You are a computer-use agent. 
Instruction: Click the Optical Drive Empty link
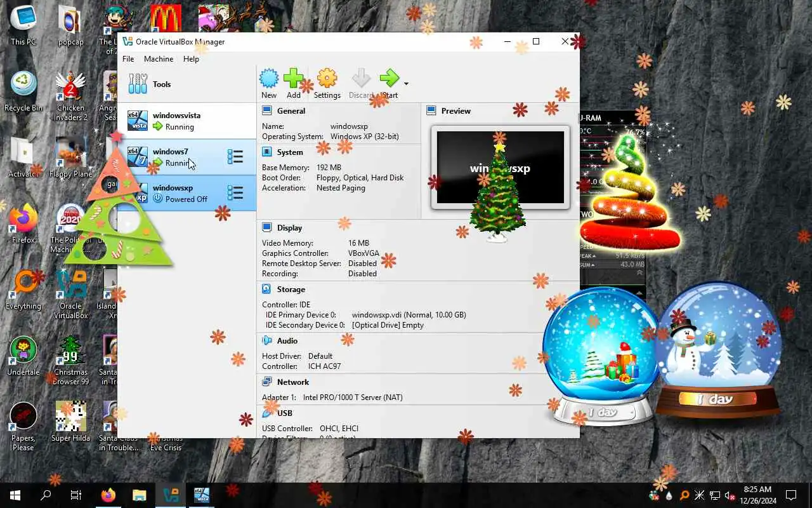tap(388, 325)
